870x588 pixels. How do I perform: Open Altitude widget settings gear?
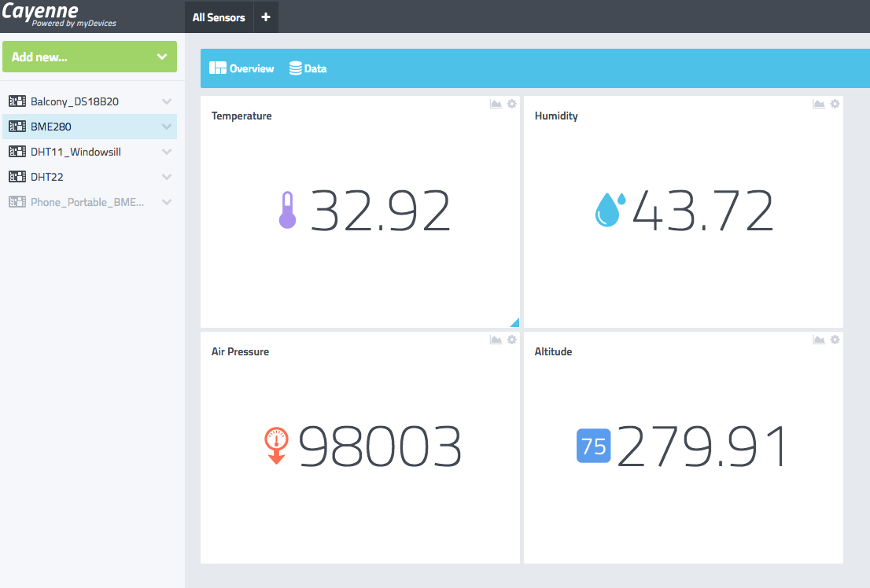[x=835, y=340]
